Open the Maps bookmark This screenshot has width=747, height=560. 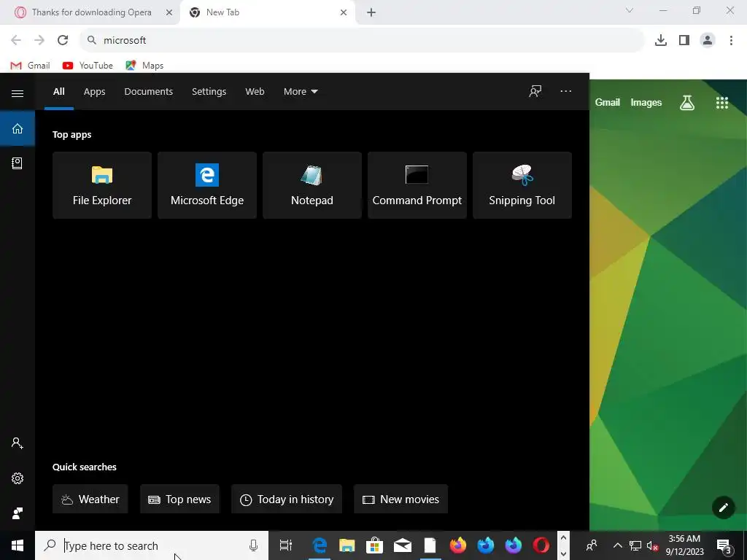145,66
